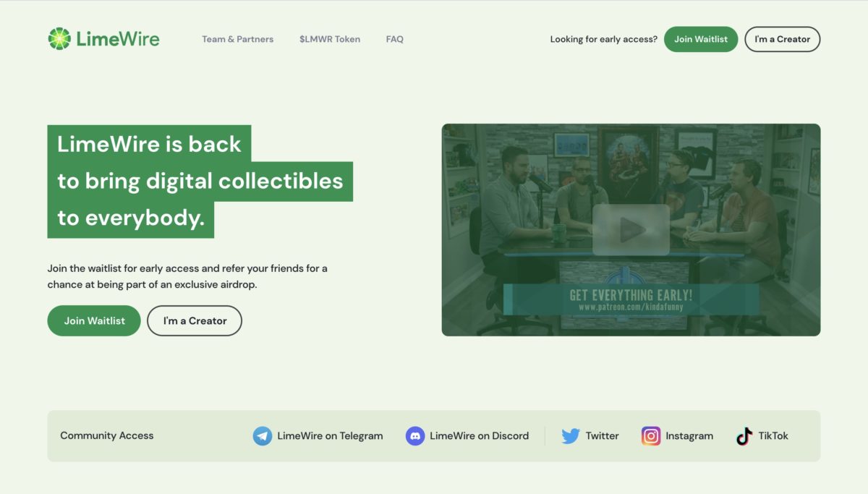The width and height of the screenshot is (868, 494).
Task: Select I'm a Creator below the description
Action: [x=195, y=320]
